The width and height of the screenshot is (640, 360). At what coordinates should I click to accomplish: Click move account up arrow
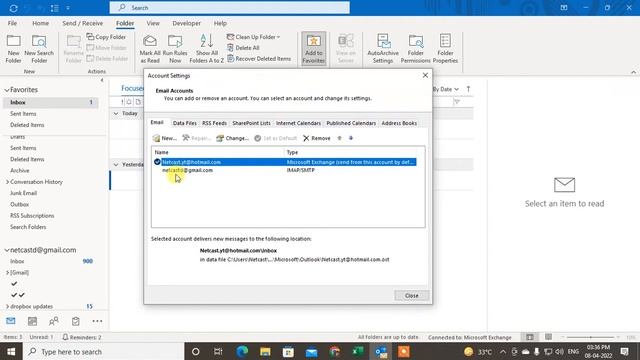pyautogui.click(x=339, y=138)
